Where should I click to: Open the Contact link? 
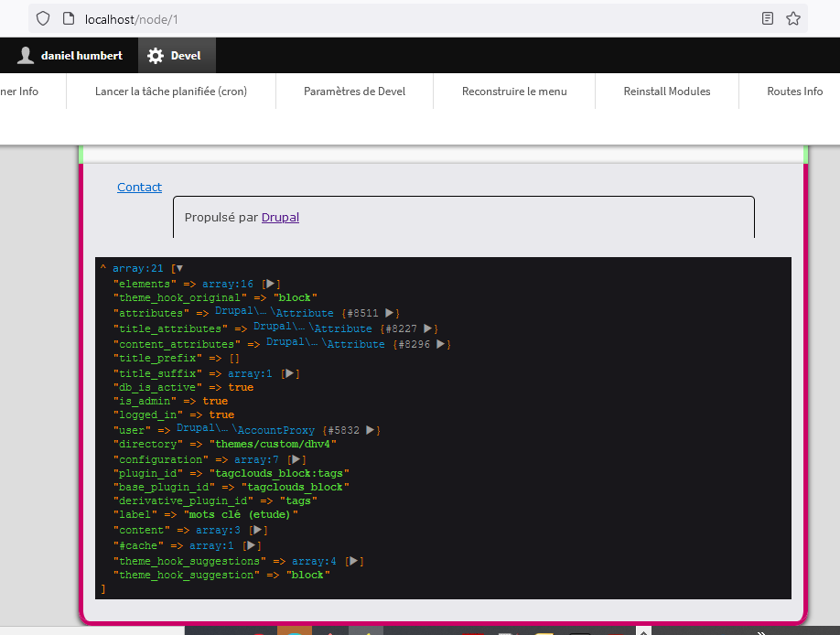[x=139, y=188]
